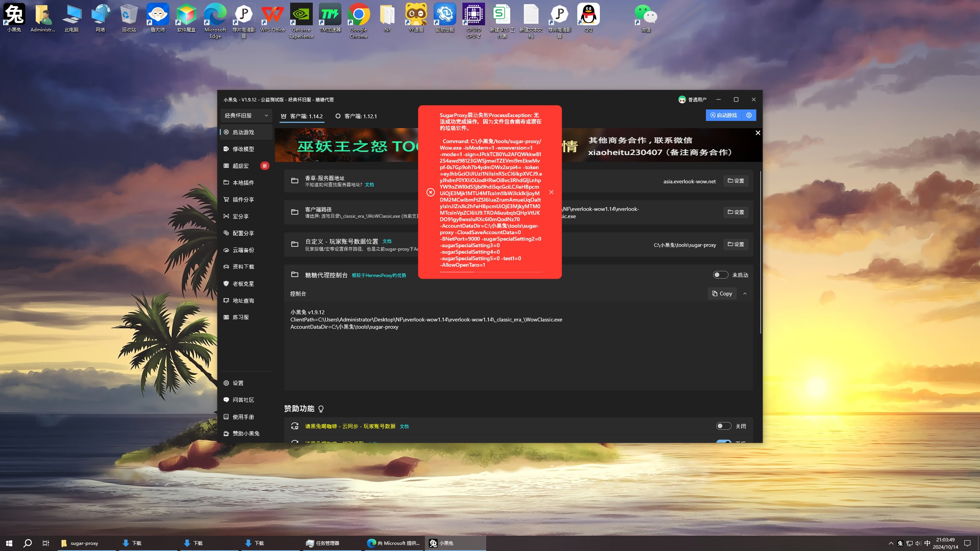Click 设置 for 玩家账号数据位置 row
The image size is (980, 551).
pyautogui.click(x=736, y=245)
